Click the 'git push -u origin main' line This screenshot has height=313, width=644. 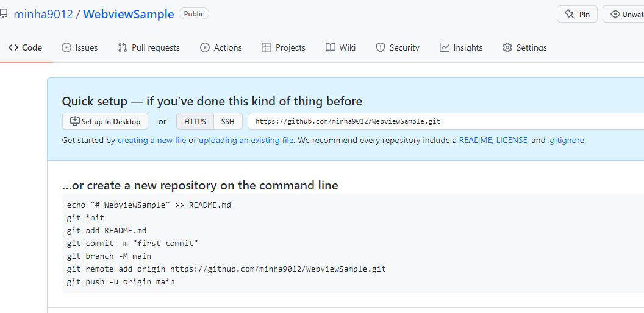tap(121, 282)
